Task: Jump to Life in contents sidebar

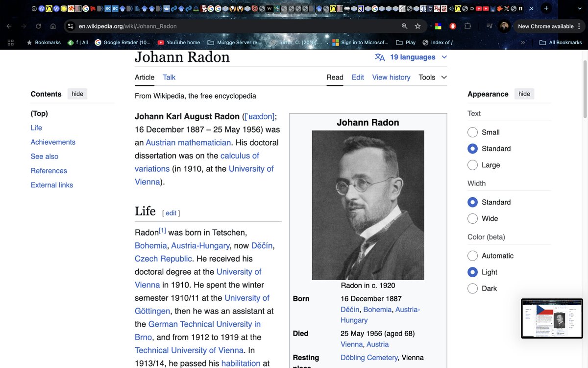Action: point(36,128)
